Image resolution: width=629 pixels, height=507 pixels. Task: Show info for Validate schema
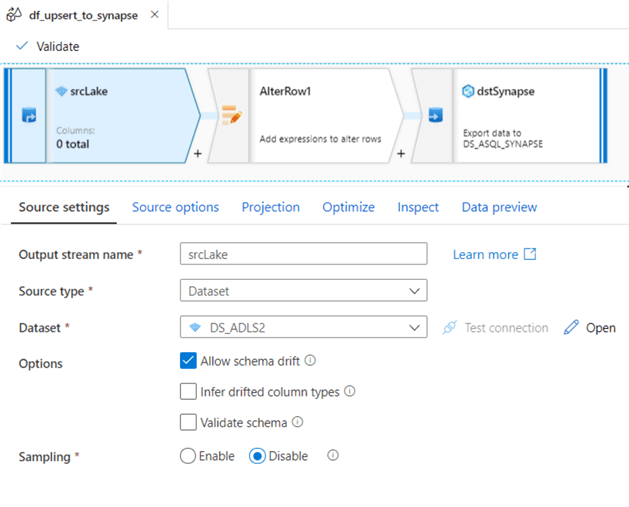coord(297,422)
